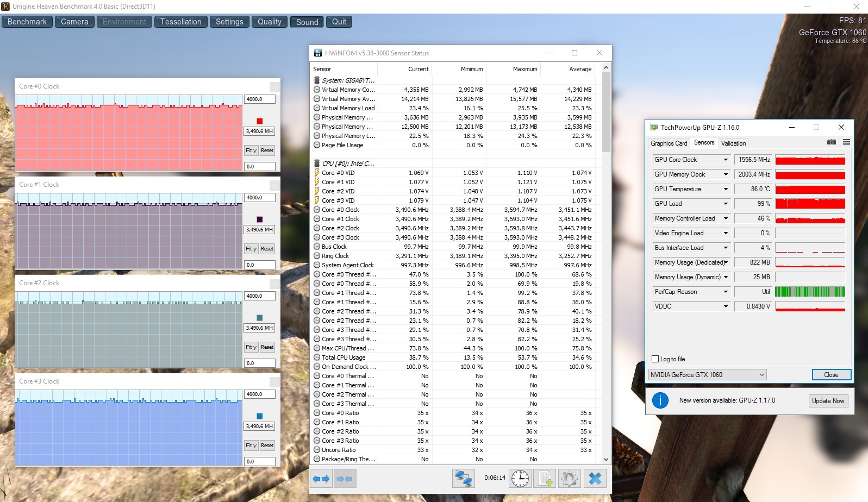Open the Benchmark menu in Heaven
This screenshot has height=502, width=868.
pyautogui.click(x=27, y=22)
